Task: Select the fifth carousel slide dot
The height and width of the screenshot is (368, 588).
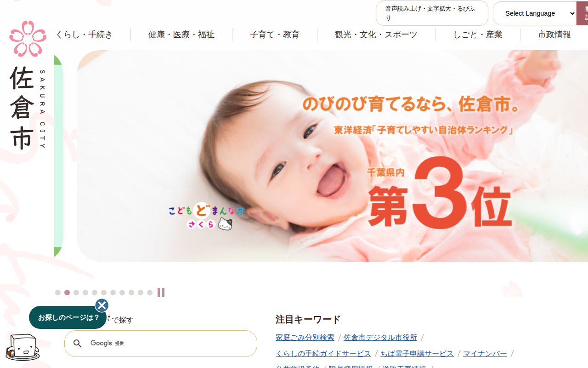Action: 95,293
